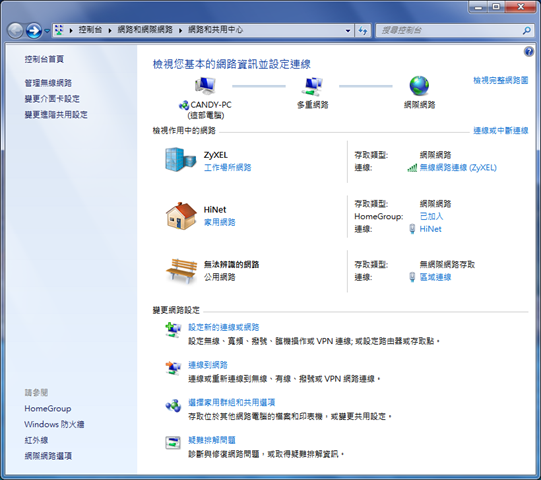Open the recent pages dropdown arrow
This screenshot has width=541, height=480.
coord(47,31)
